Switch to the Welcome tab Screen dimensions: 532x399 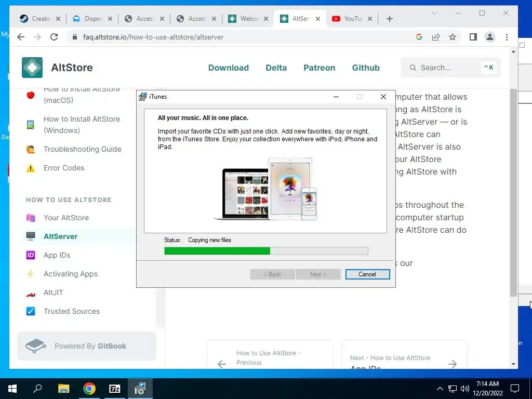[249, 19]
